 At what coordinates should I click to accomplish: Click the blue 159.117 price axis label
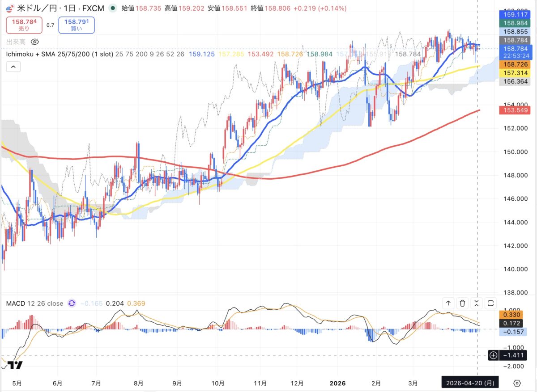pos(514,14)
